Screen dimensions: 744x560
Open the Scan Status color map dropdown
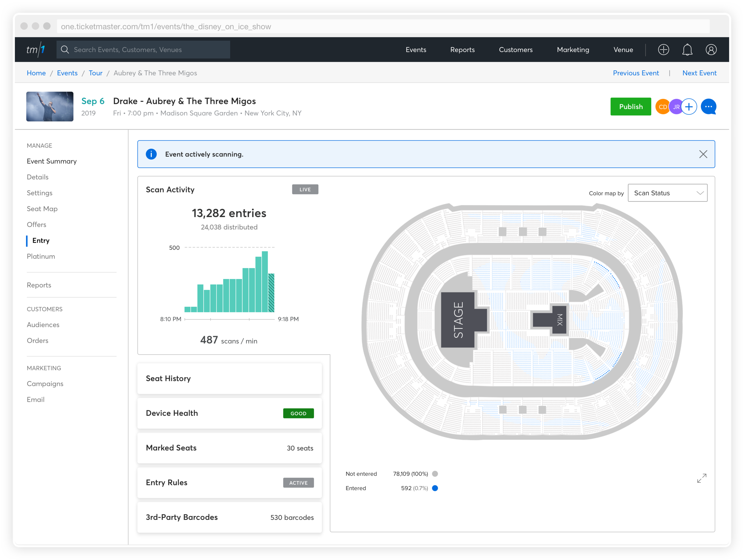(667, 193)
